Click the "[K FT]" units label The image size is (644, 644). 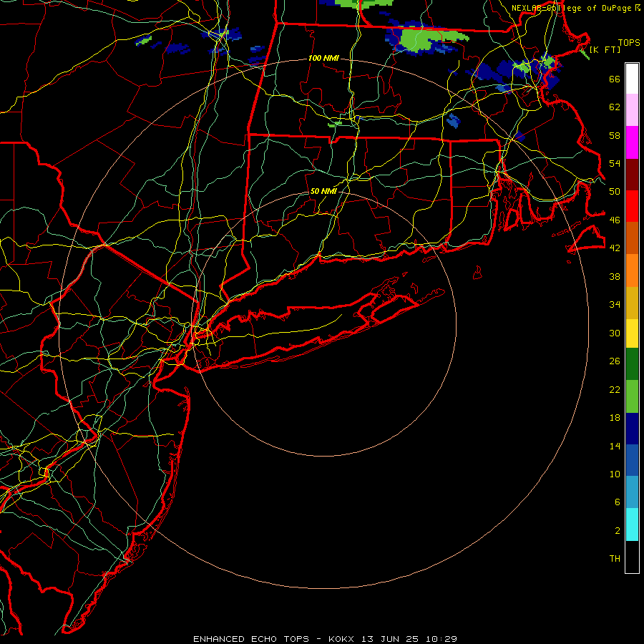click(x=605, y=50)
